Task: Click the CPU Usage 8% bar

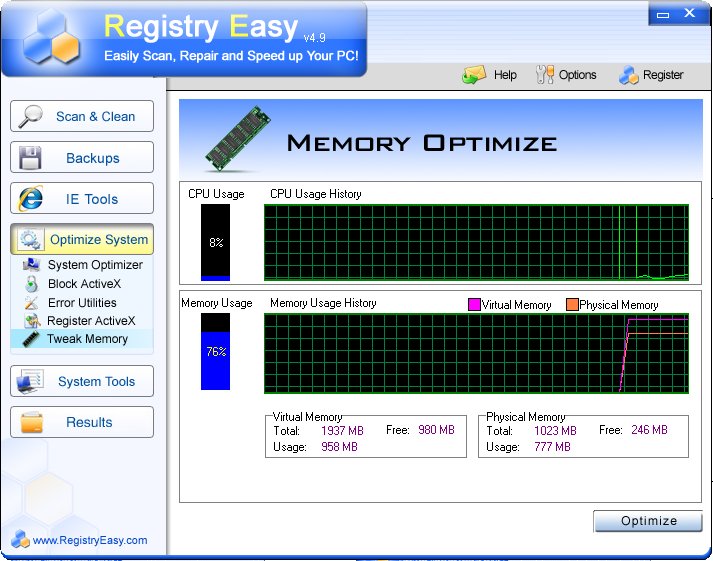Action: (x=216, y=242)
